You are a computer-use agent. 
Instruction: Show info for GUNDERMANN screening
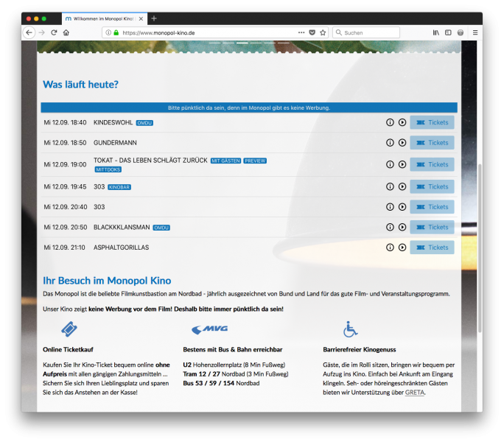390,143
